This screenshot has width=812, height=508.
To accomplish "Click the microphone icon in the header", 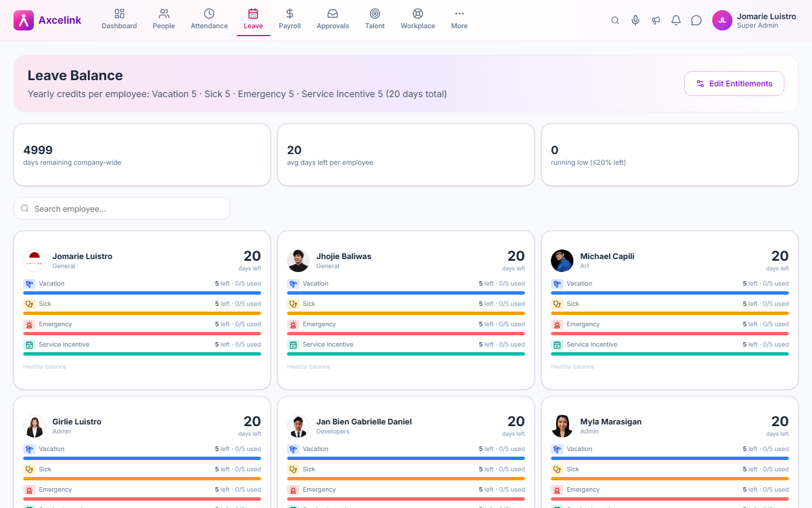I will pos(636,20).
